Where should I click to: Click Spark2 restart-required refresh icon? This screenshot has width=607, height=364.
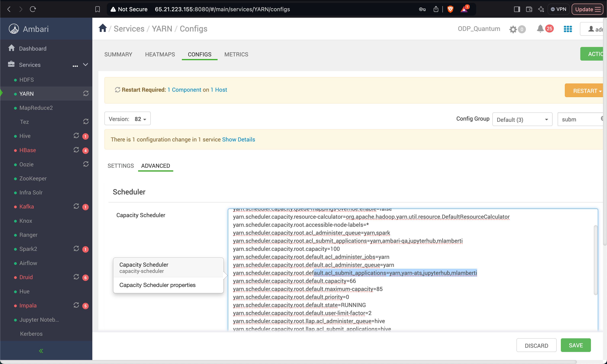tap(76, 249)
